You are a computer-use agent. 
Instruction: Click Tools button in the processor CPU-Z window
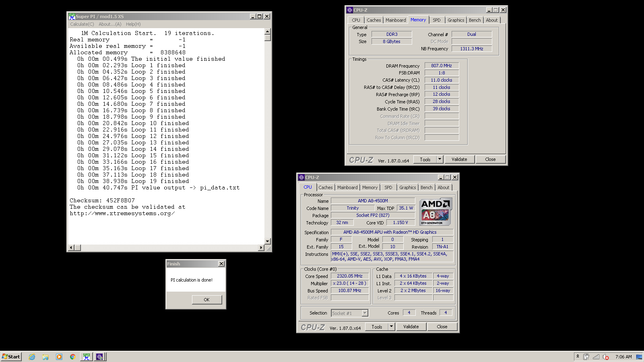click(x=377, y=327)
